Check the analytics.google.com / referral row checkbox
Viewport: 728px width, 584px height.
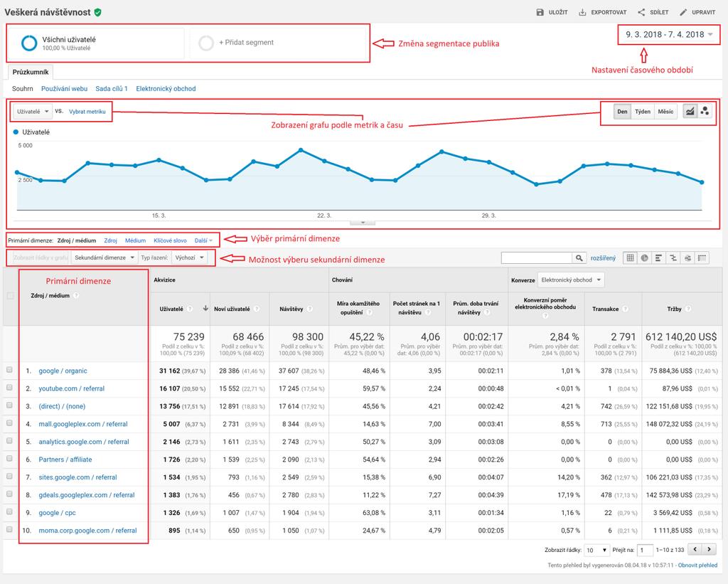[x=9, y=441]
